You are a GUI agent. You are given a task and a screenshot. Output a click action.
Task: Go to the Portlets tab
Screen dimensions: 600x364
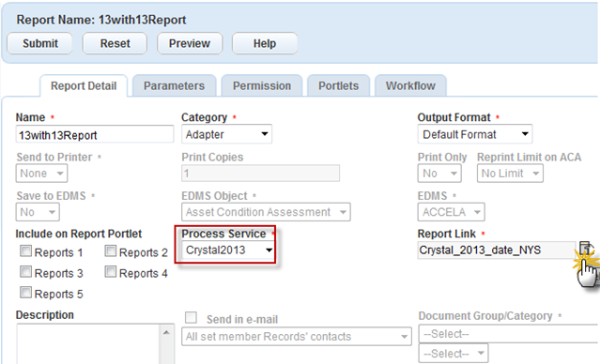[338, 85]
